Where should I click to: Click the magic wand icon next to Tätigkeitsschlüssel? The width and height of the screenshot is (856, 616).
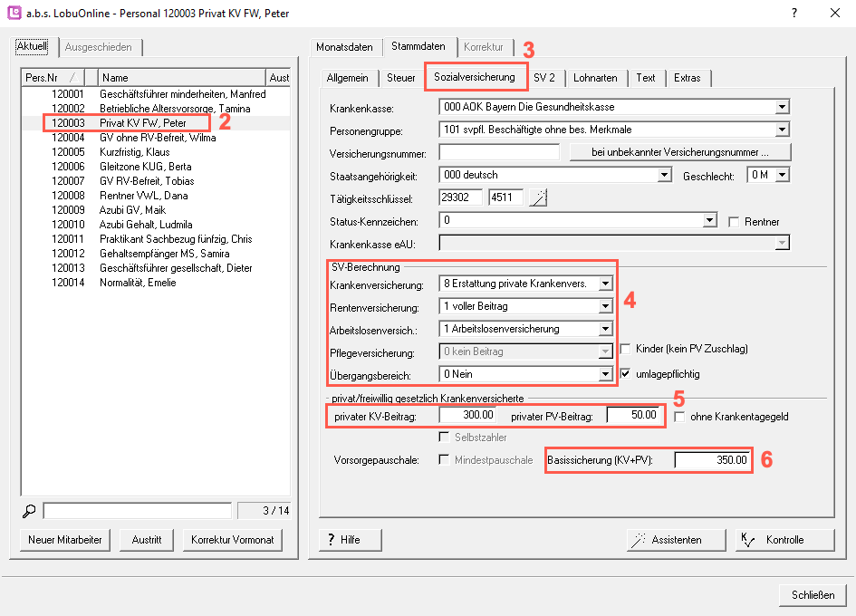[538, 197]
